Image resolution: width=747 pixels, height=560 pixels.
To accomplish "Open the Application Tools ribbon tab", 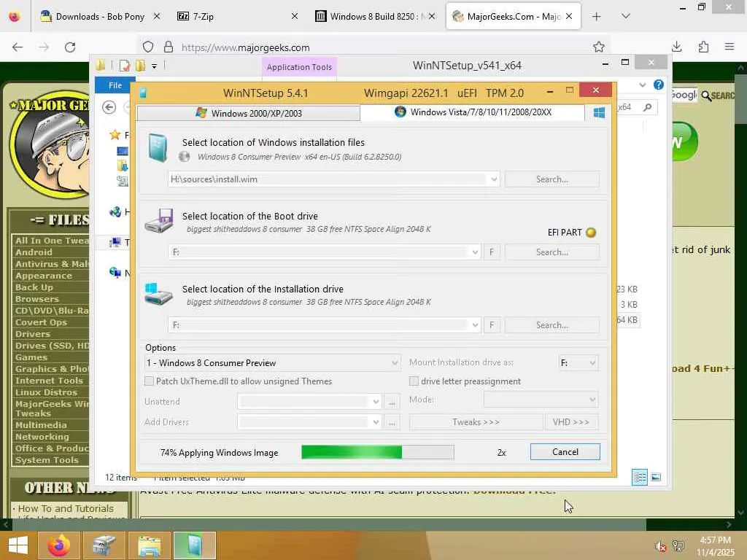I will pyautogui.click(x=299, y=67).
